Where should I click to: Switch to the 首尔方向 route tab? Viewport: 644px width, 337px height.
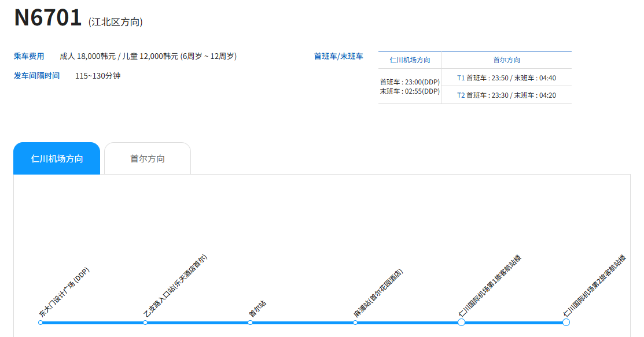click(x=147, y=158)
